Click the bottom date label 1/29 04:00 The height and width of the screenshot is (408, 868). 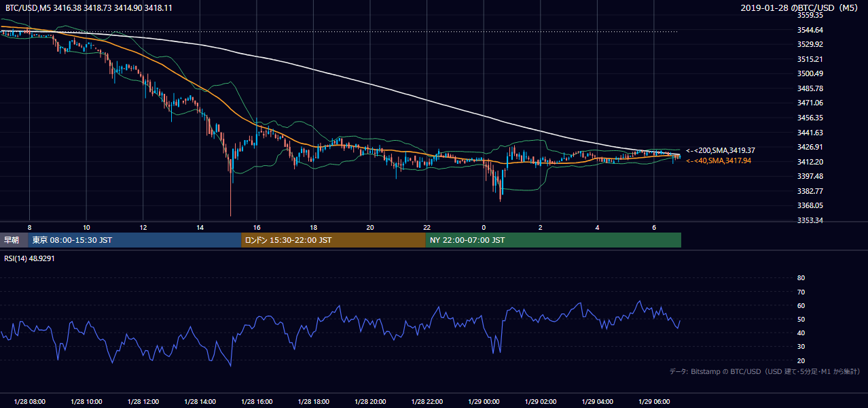[x=597, y=402]
